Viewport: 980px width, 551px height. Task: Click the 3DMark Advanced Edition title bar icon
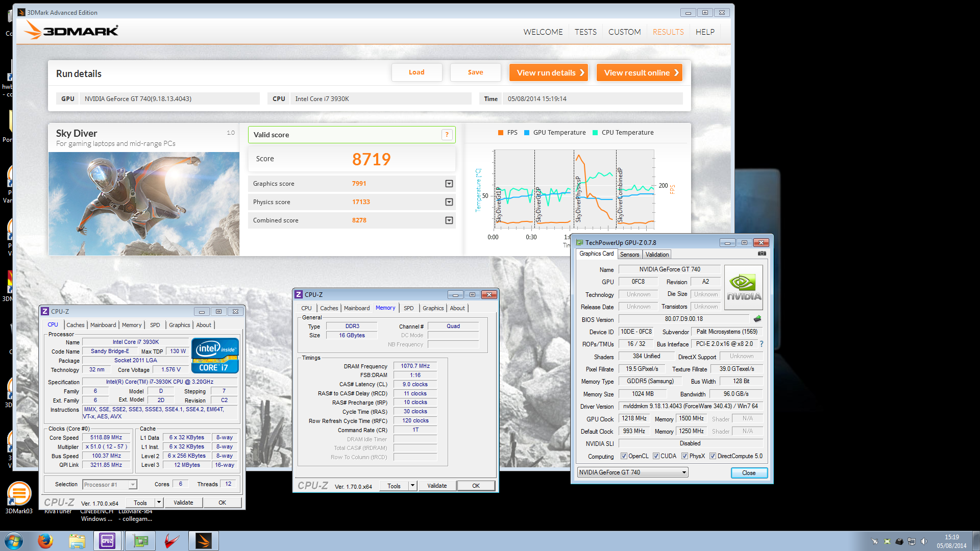tap(21, 12)
